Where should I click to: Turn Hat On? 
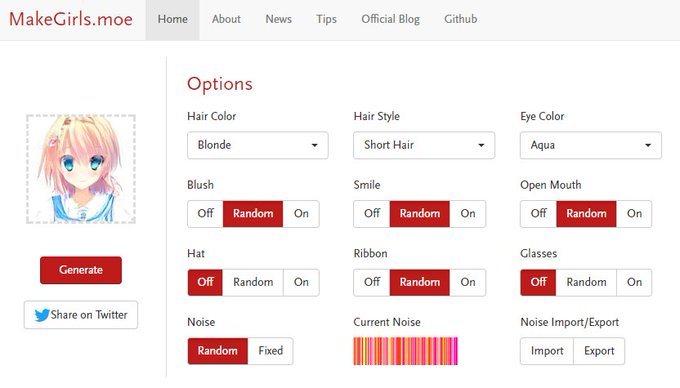pyautogui.click(x=301, y=282)
